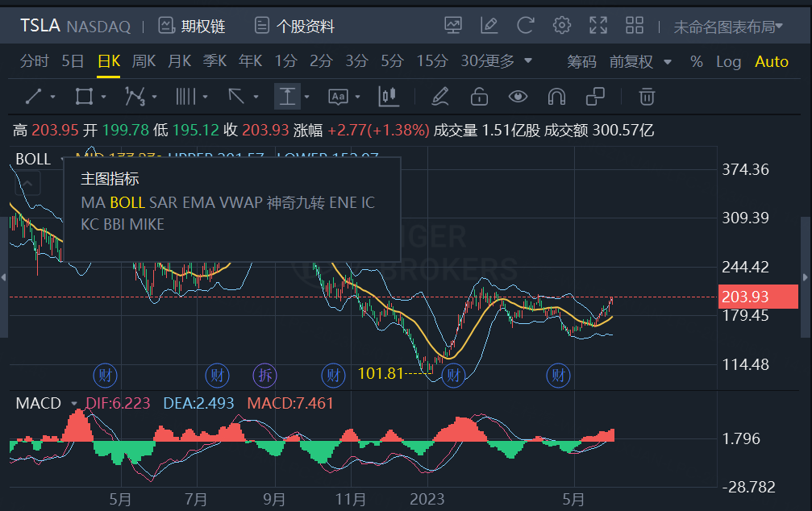This screenshot has width=812, height=511.
Task: Switch to the 周K timeframe tab
Action: 144,61
